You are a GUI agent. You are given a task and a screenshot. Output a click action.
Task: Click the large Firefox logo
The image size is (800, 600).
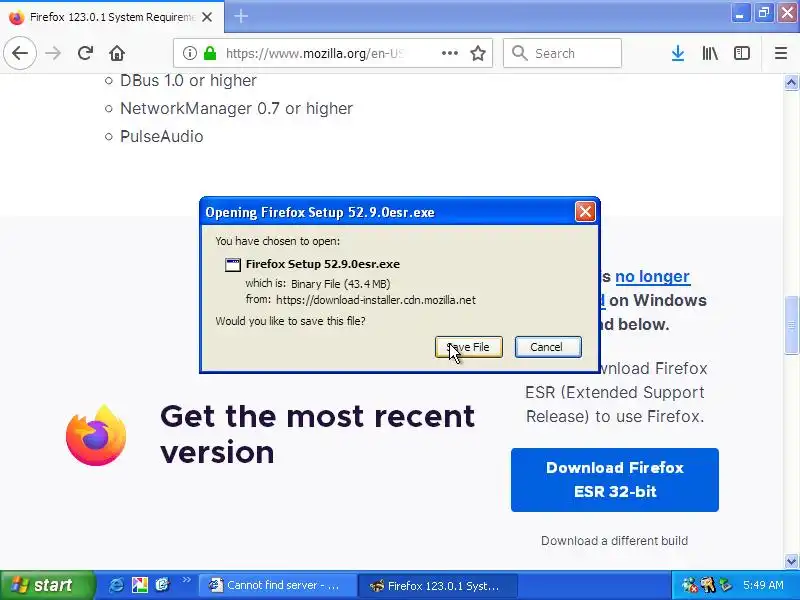tap(96, 435)
